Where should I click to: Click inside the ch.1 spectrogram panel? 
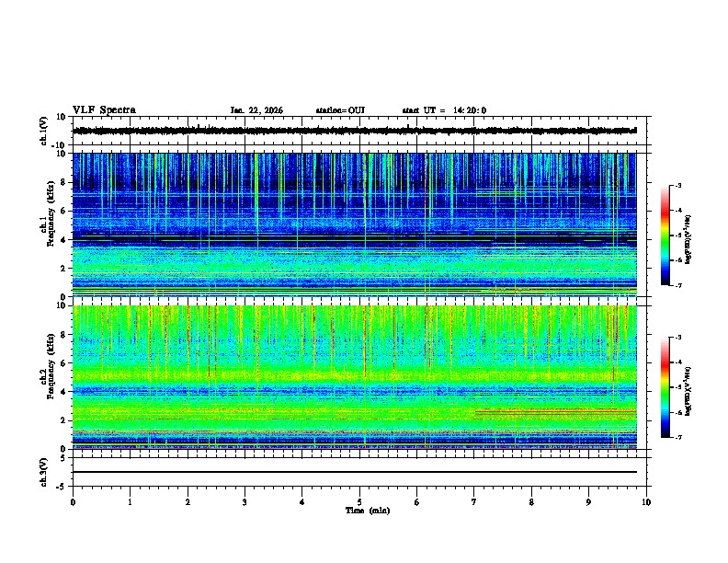355,224
